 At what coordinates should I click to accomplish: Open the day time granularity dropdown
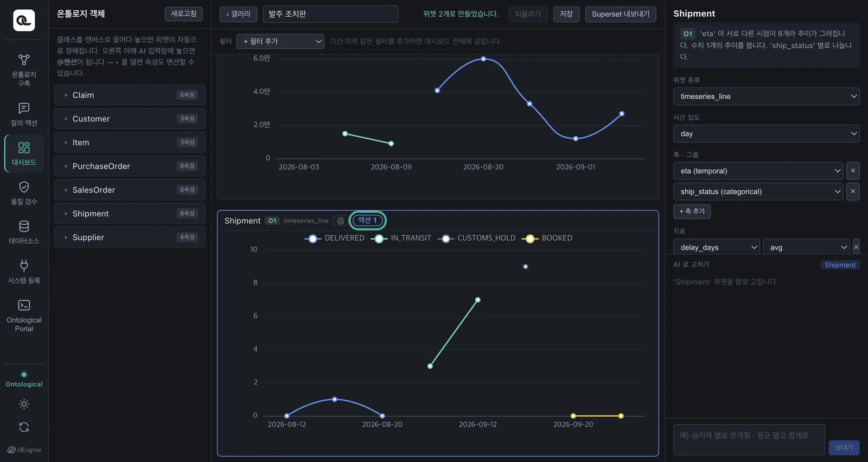pyautogui.click(x=767, y=134)
